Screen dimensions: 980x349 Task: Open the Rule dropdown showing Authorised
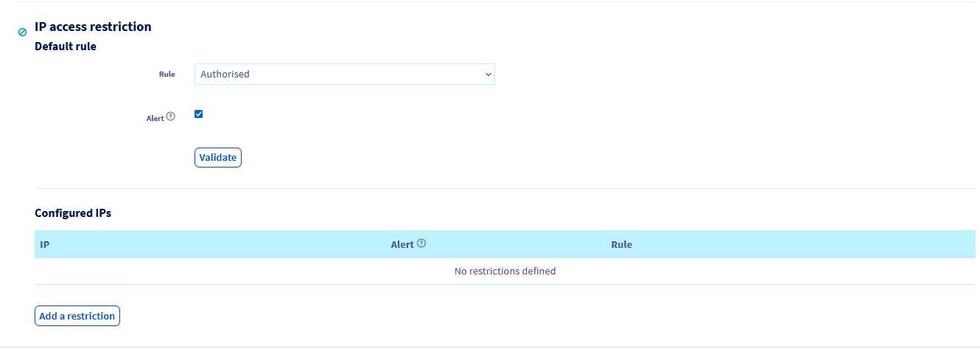coord(344,75)
